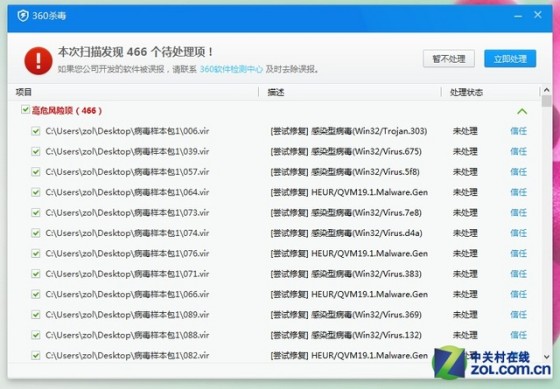Click HEUR/QVM19.1.Malware.Gen for 076.vir
Viewport: 560px width, 389px height.
370,253
